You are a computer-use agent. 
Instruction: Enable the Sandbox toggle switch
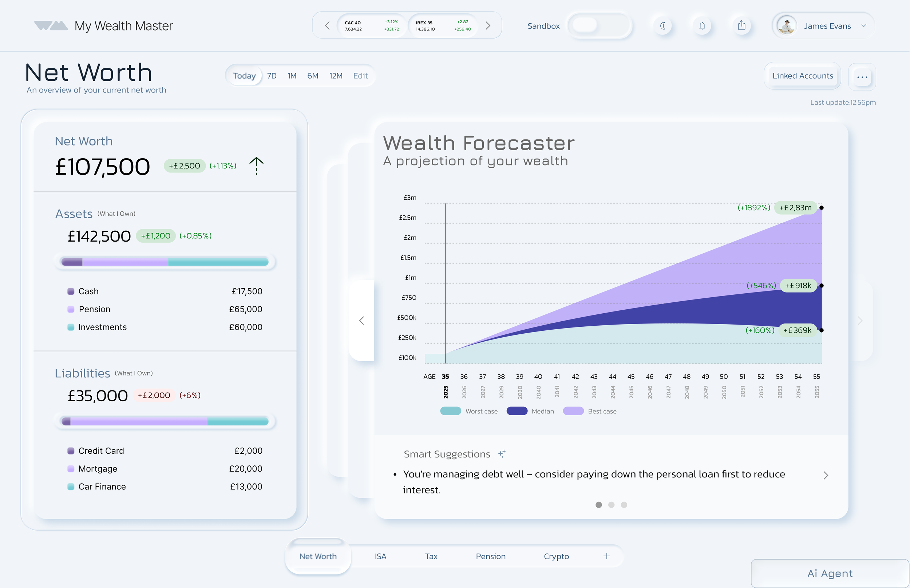coord(599,25)
